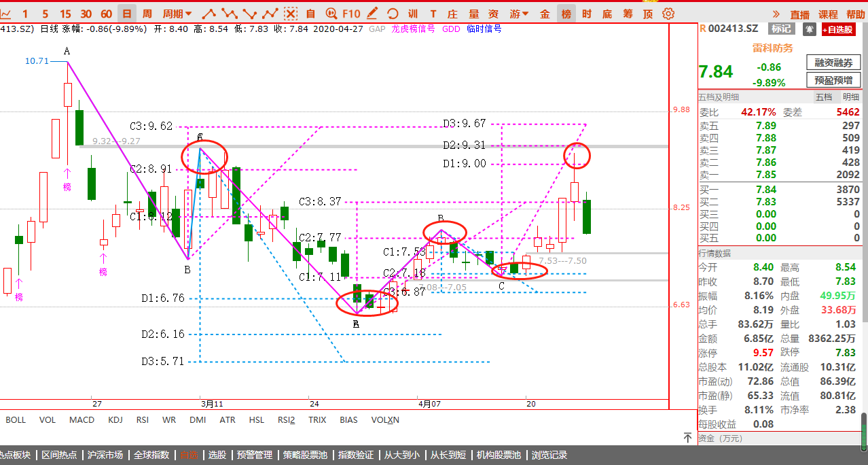
Task: Open the 课程 courses menu
Action: click(x=828, y=14)
